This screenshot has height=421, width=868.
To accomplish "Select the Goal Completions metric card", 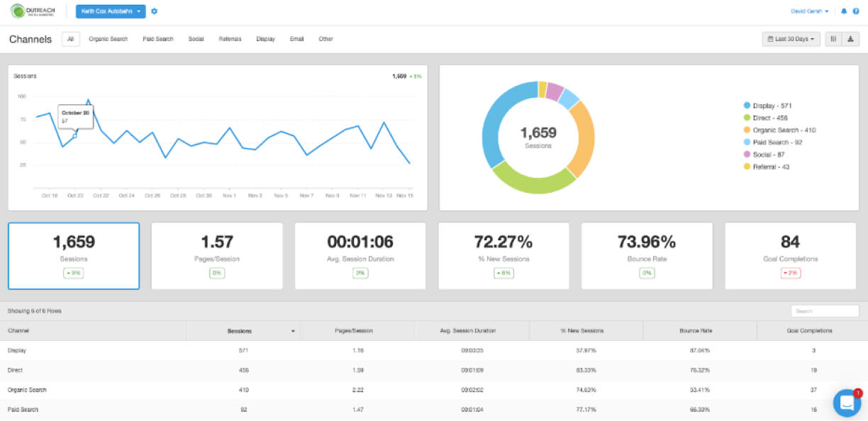I will [x=790, y=256].
